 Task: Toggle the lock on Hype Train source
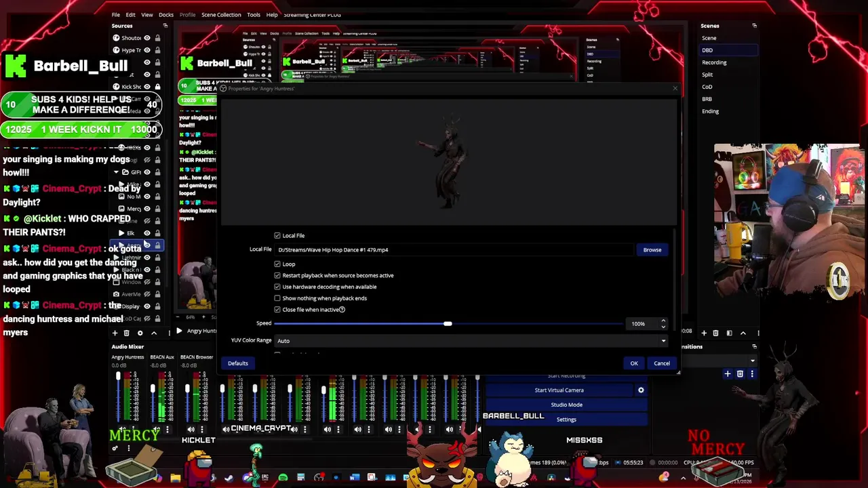(x=157, y=50)
